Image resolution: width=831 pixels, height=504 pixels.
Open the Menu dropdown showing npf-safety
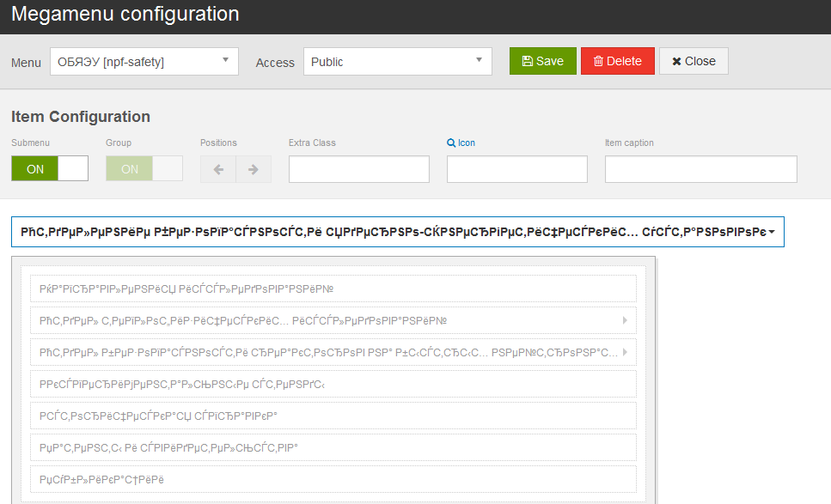(x=144, y=62)
